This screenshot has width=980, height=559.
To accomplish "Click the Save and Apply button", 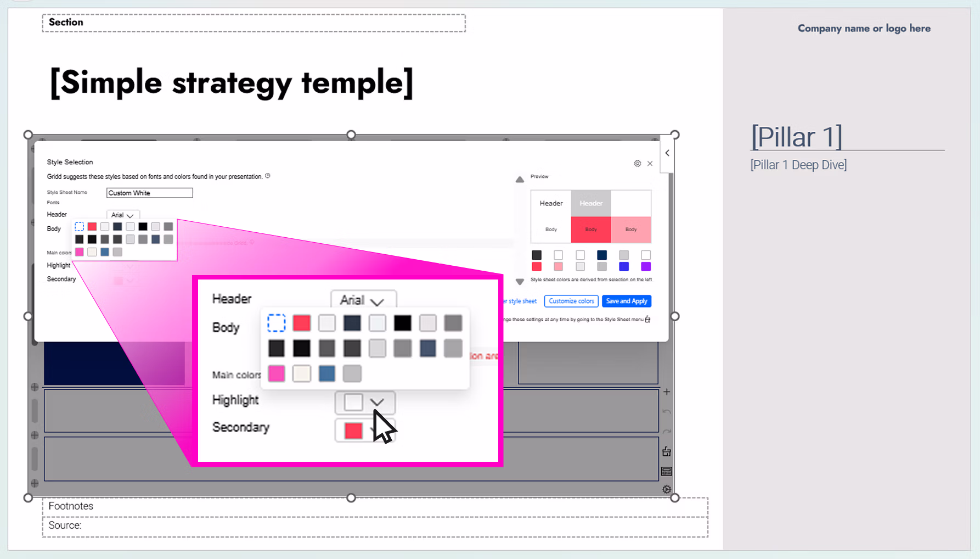I will pyautogui.click(x=626, y=301).
